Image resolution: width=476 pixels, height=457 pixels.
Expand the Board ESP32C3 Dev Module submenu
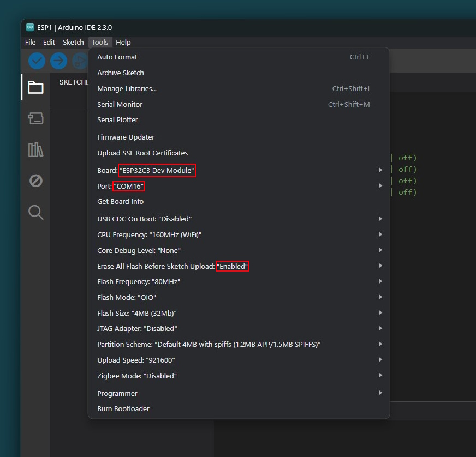(239, 170)
